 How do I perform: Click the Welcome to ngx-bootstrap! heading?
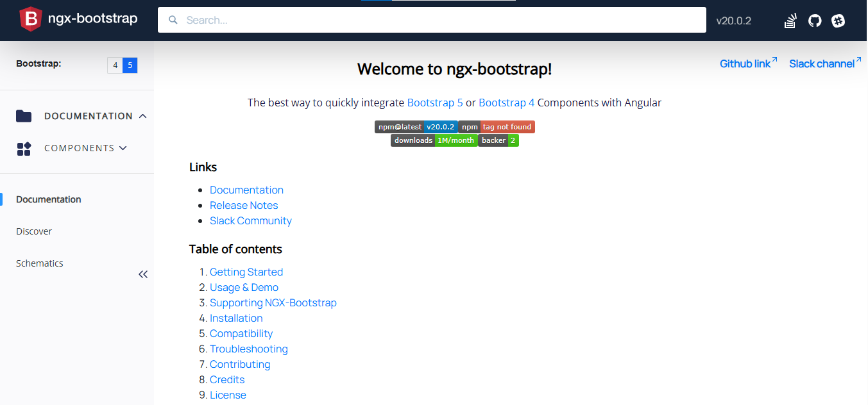point(454,69)
